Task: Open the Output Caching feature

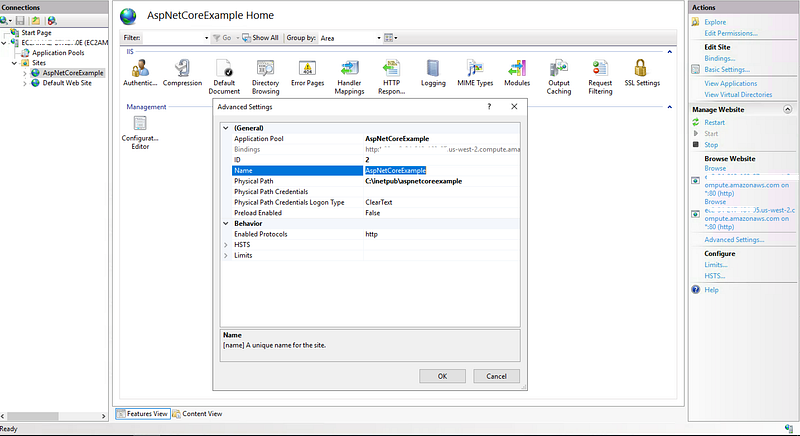Action: click(x=559, y=76)
